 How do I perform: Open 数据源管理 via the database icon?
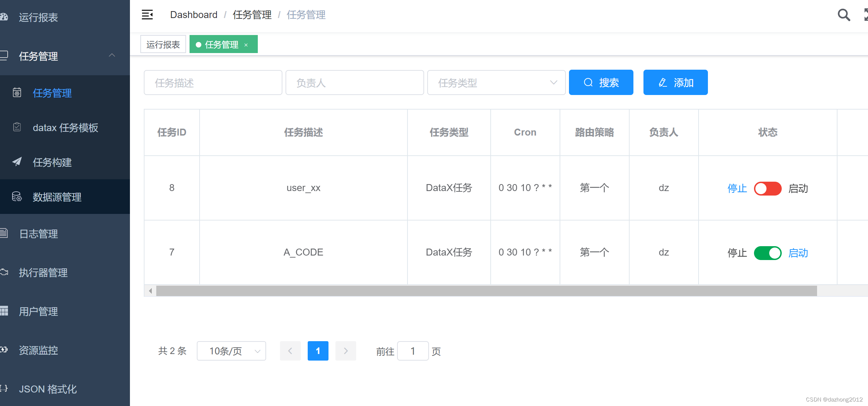coord(17,197)
